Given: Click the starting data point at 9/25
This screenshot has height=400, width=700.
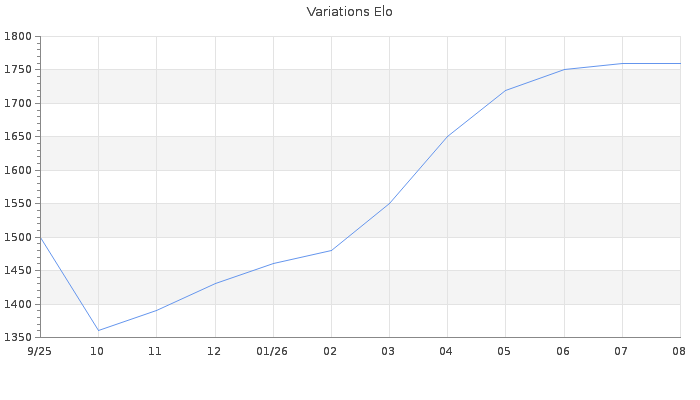Looking at the screenshot, I should coord(41,237).
